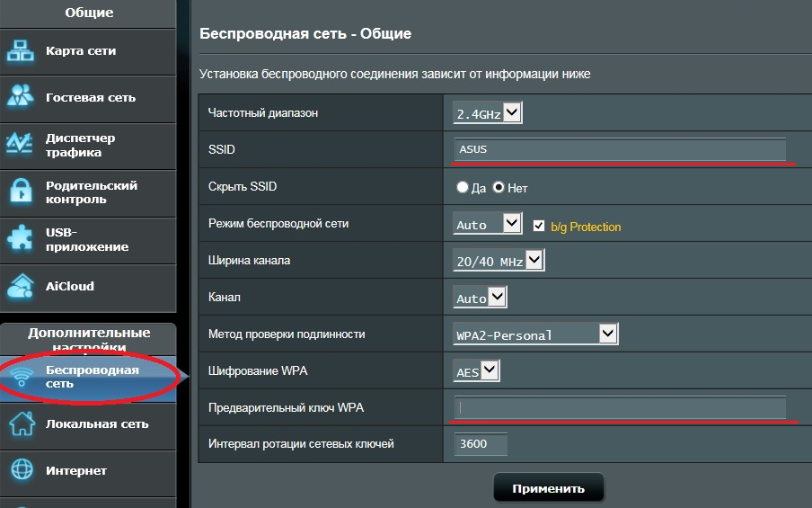
Task: Click the USB application puzzle-piece icon
Action: [20, 238]
